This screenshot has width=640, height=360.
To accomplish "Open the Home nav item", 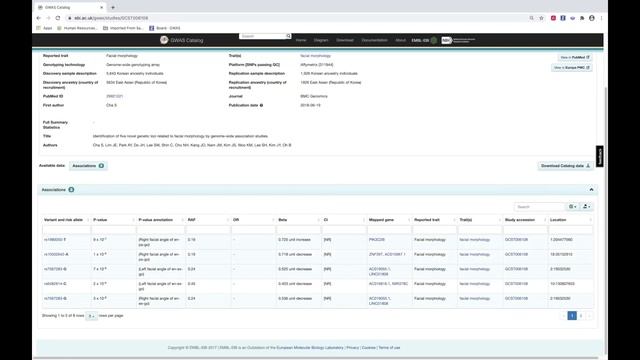I will (x=301, y=40).
